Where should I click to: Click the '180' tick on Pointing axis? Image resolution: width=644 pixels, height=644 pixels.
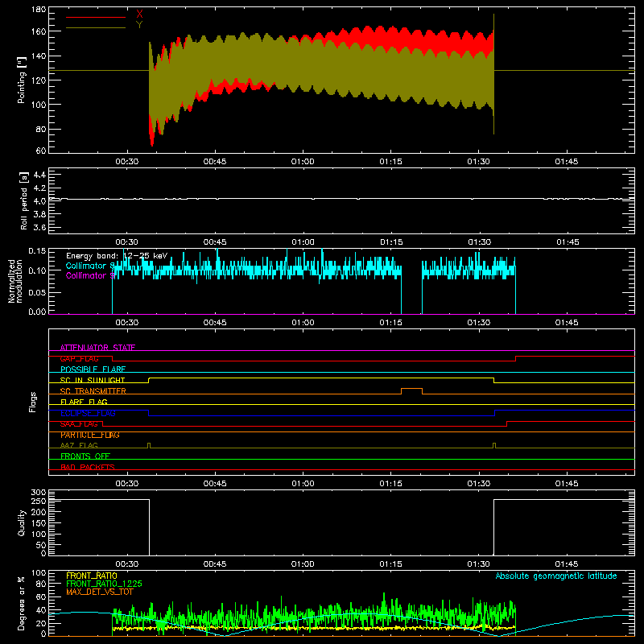[x=38, y=10]
